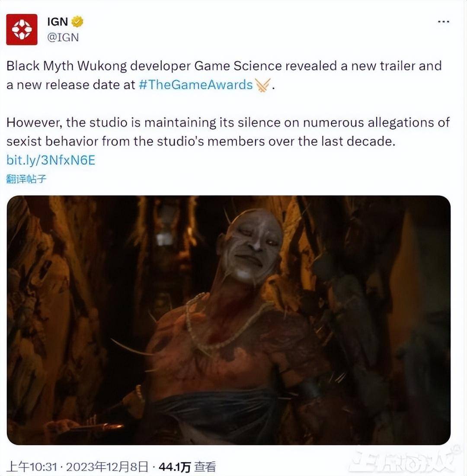Image resolution: width=467 pixels, height=476 pixels.
Task: Click 翻译帖子 to translate the post
Action: (26, 178)
